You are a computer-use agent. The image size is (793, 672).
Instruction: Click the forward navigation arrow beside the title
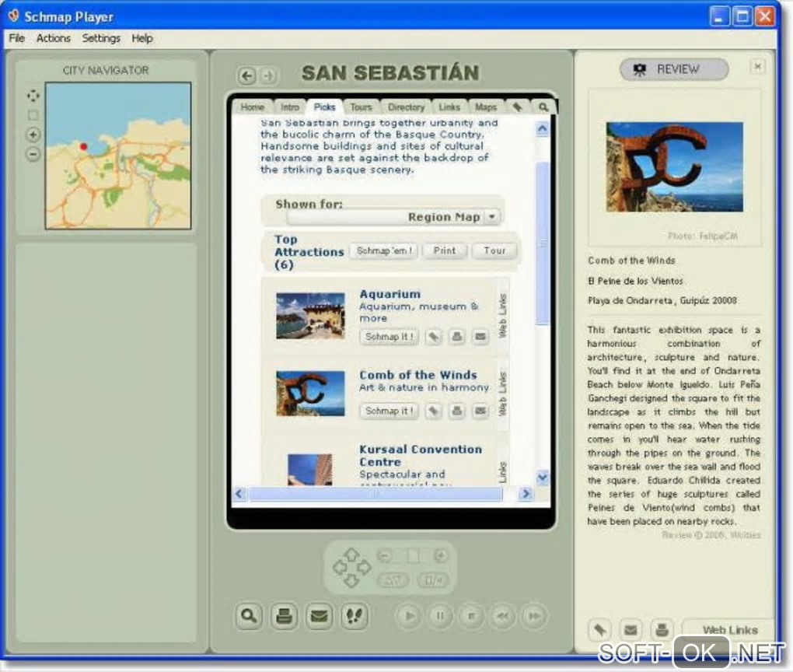click(x=268, y=76)
